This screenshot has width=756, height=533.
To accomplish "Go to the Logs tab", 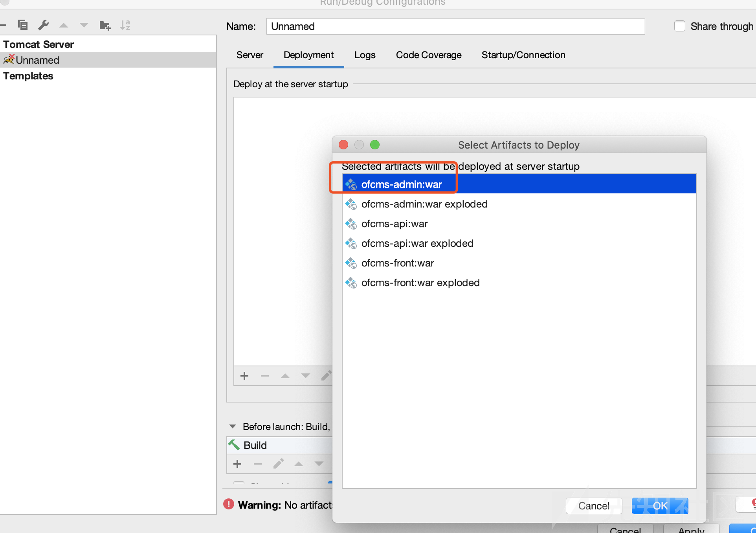I will (x=365, y=55).
